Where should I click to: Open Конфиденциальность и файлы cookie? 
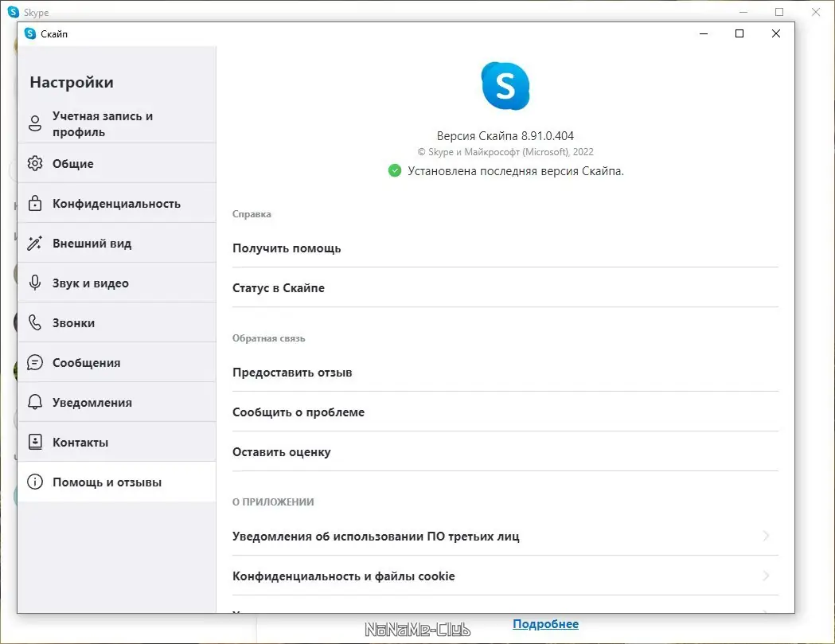505,576
